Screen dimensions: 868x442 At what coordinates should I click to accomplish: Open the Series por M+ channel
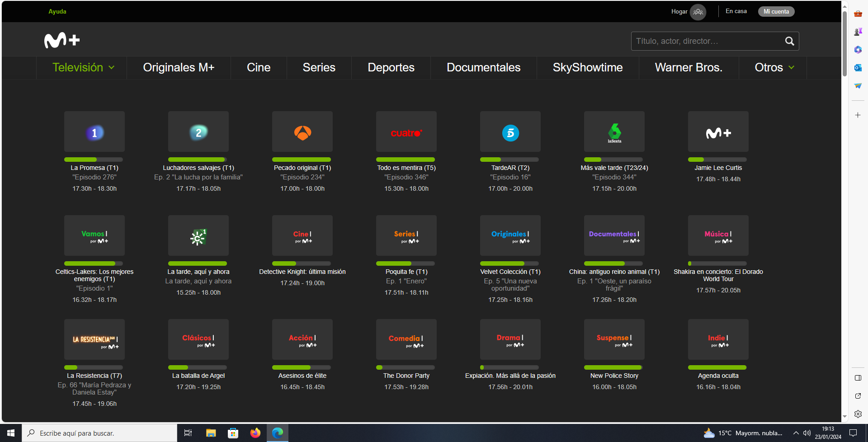click(406, 235)
